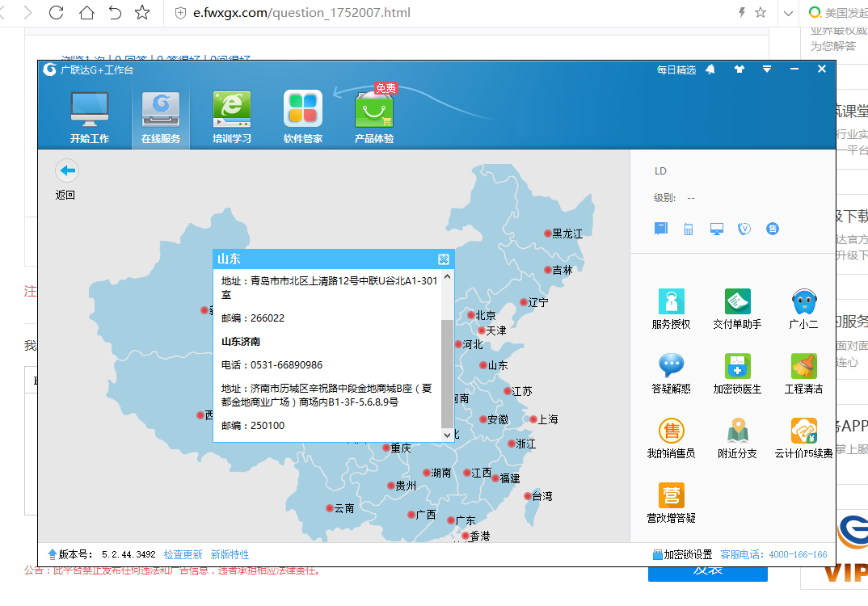Click the browser home button
The height and width of the screenshot is (606, 868).
pos(86,12)
